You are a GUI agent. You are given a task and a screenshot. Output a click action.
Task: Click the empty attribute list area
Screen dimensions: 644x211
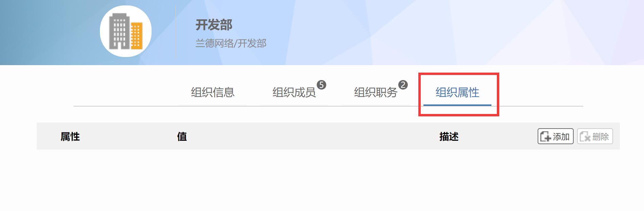coord(328,180)
